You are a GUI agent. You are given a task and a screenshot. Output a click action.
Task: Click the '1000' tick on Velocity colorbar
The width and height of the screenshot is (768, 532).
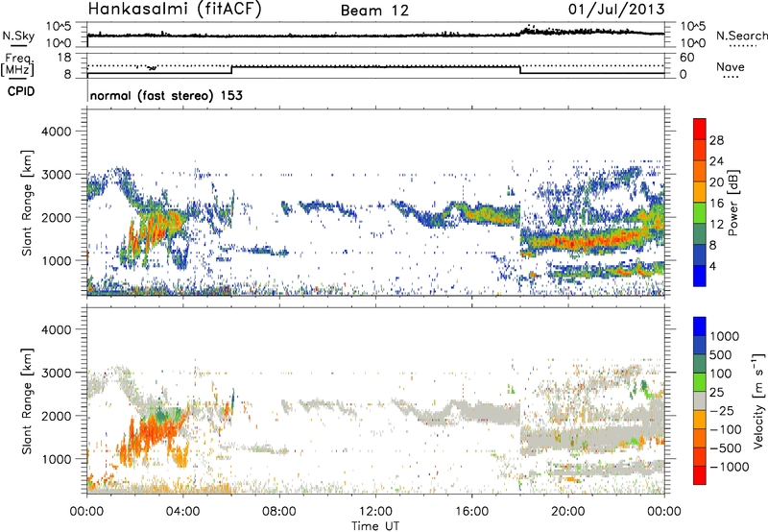tap(724, 336)
